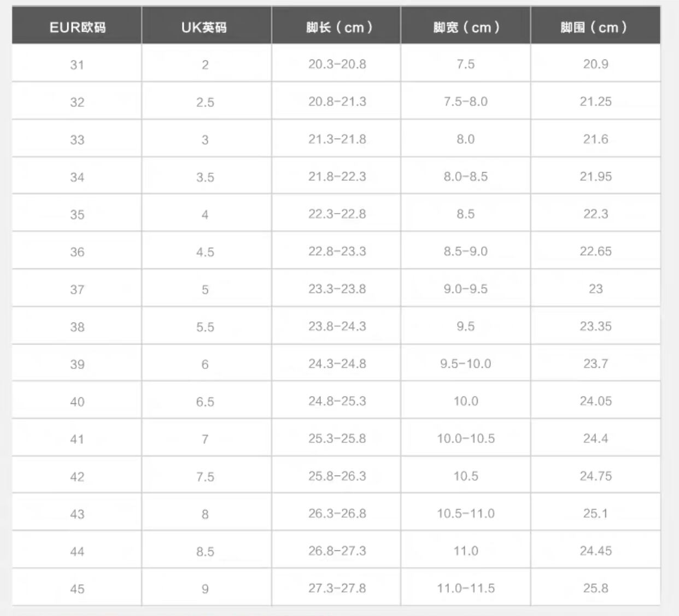Select foot girth value 25.8
679x616 pixels.
[x=596, y=588]
